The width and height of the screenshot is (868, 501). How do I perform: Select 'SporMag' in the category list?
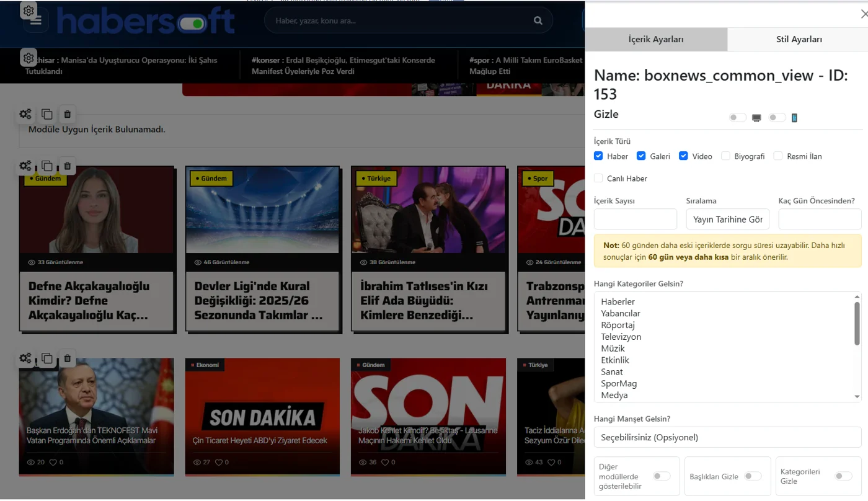click(619, 383)
